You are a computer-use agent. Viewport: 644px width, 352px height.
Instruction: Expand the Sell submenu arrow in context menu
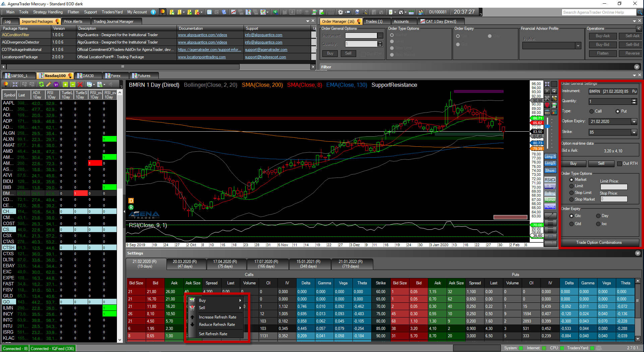[240, 308]
